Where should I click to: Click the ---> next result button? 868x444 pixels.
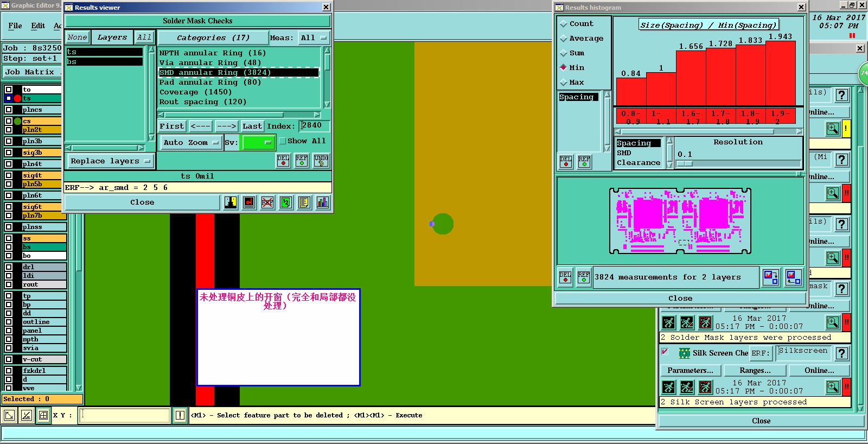pos(226,126)
